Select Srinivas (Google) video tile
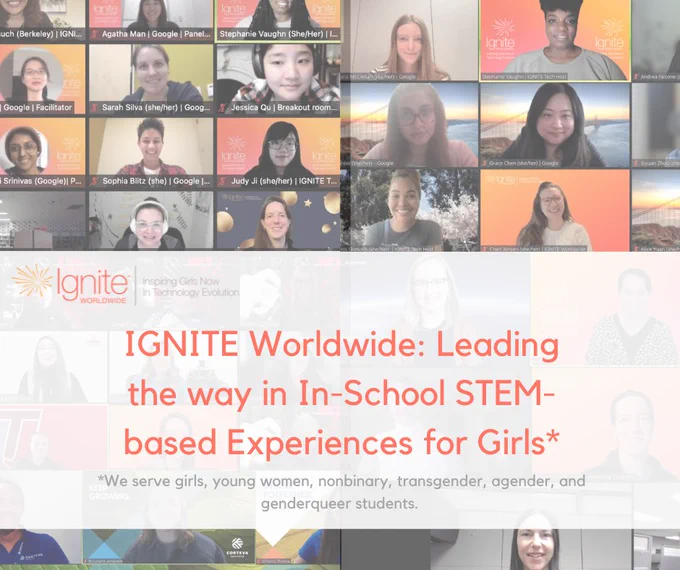The height and width of the screenshot is (570, 680). pos(42,153)
